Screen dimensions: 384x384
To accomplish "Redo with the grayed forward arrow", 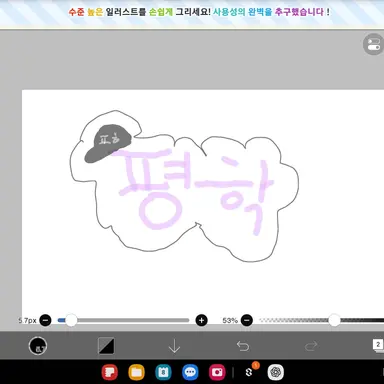I will [311, 346].
